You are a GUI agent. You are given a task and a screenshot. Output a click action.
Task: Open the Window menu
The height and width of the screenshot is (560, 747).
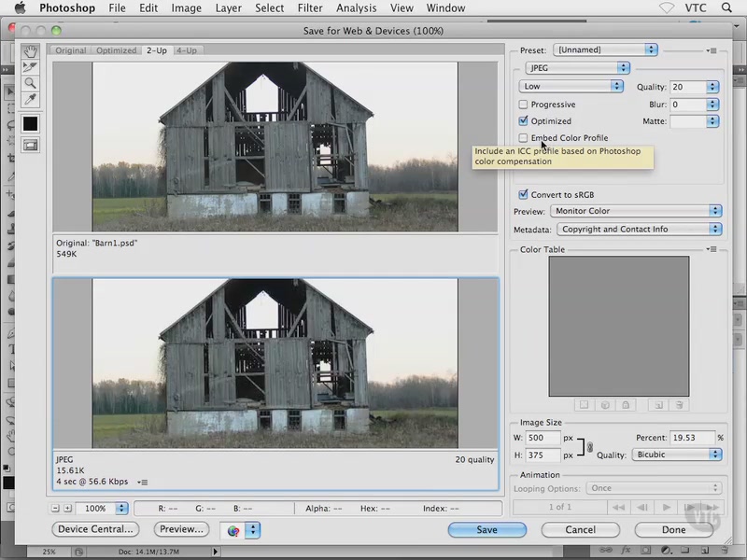click(x=445, y=7)
